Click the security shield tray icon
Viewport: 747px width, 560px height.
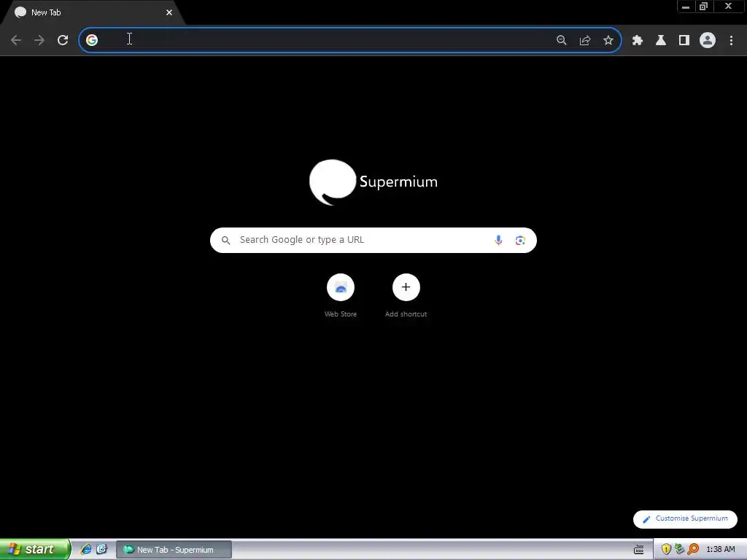click(x=666, y=549)
